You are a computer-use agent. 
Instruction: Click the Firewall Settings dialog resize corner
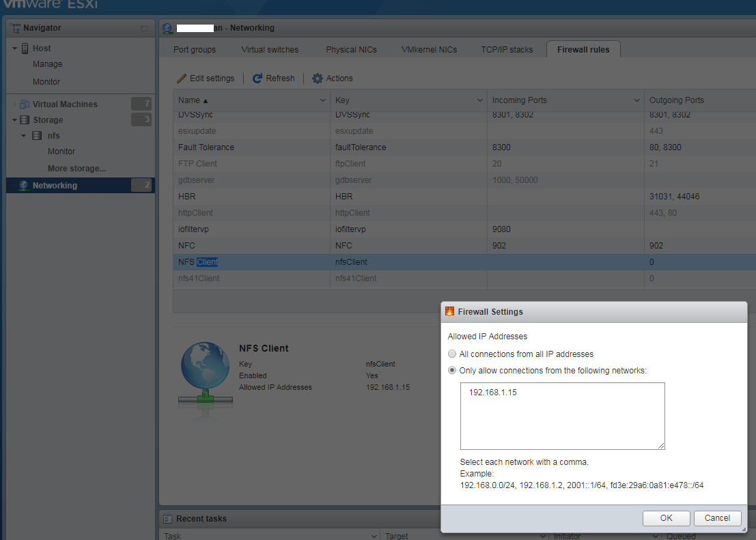tap(744, 529)
